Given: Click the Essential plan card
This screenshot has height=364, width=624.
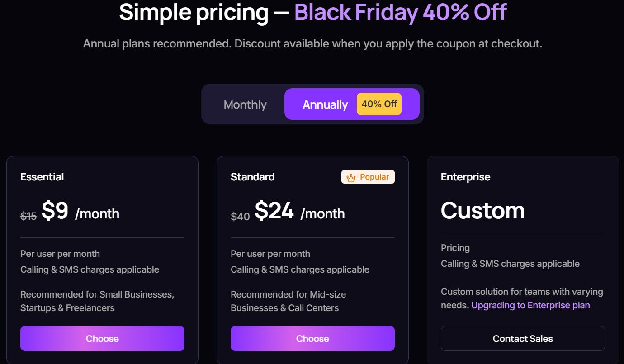Looking at the screenshot, I should (x=102, y=258).
